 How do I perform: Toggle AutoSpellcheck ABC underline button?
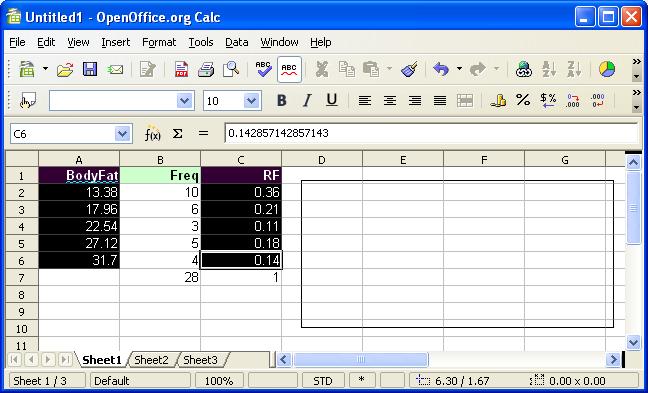pyautogui.click(x=289, y=69)
